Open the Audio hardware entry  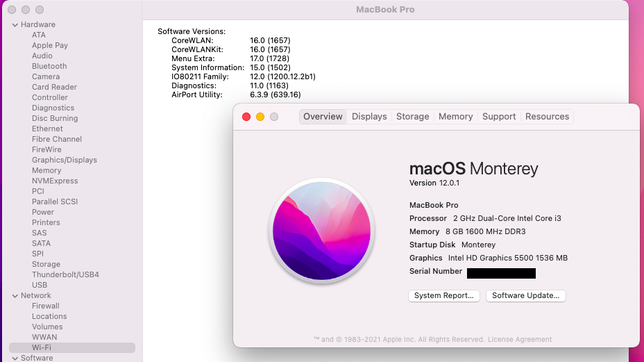pyautogui.click(x=42, y=56)
